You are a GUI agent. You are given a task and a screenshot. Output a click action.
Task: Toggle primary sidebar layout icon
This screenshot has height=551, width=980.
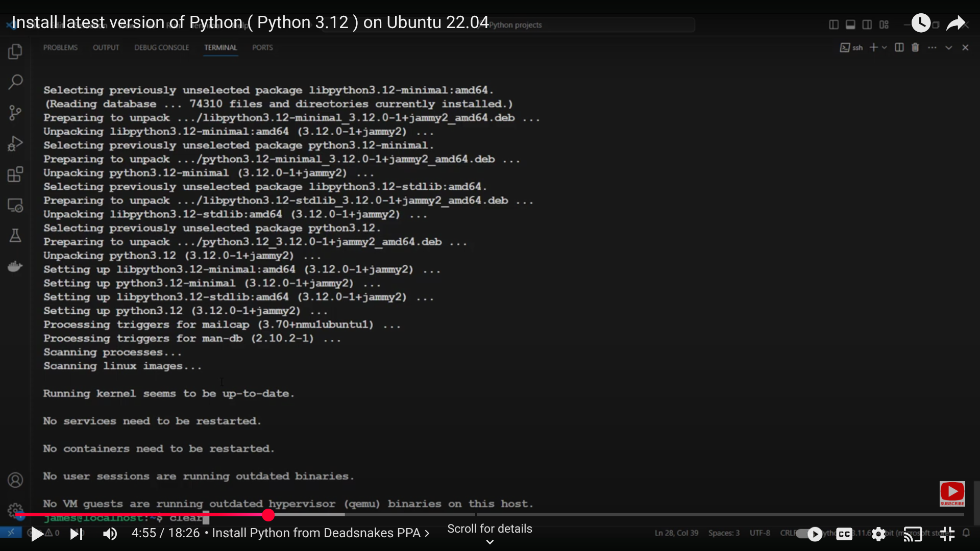pyautogui.click(x=834, y=24)
